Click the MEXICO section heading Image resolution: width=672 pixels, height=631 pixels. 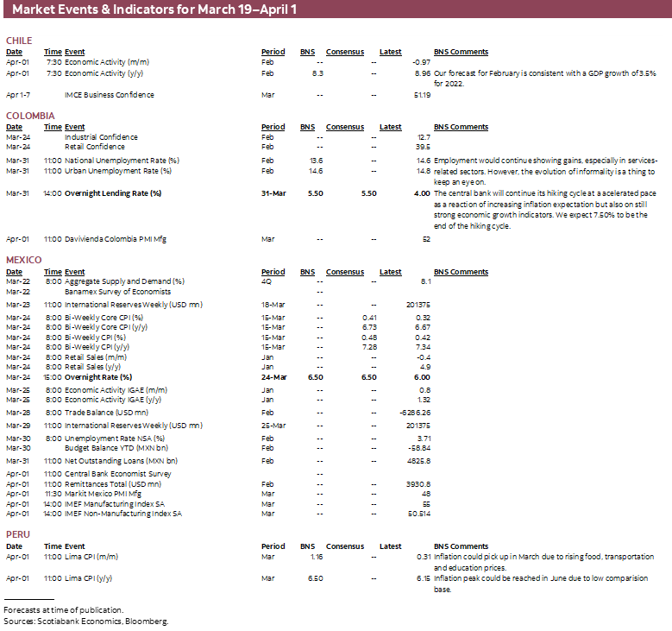coord(24,261)
